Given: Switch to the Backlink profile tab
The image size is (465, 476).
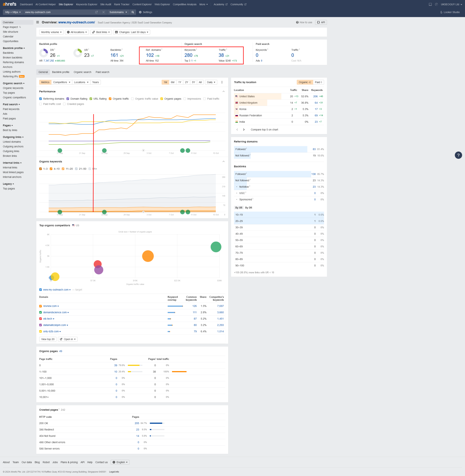Looking at the screenshot, I should pos(61,72).
